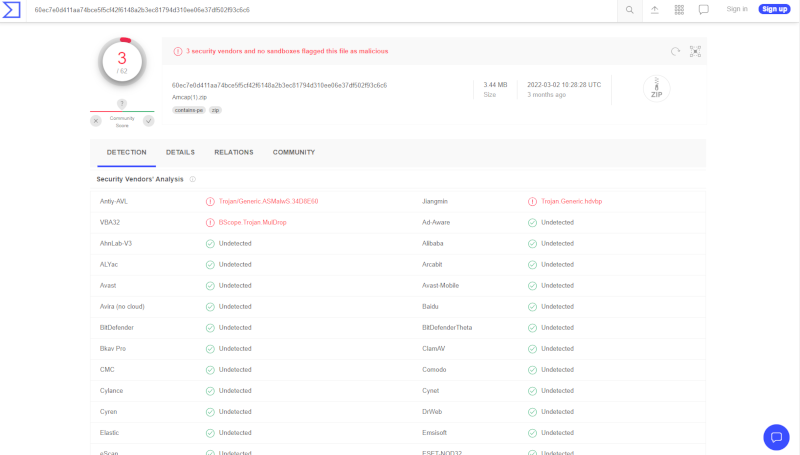Click the contains-pe tag
The height and width of the screenshot is (455, 800).
click(188, 110)
